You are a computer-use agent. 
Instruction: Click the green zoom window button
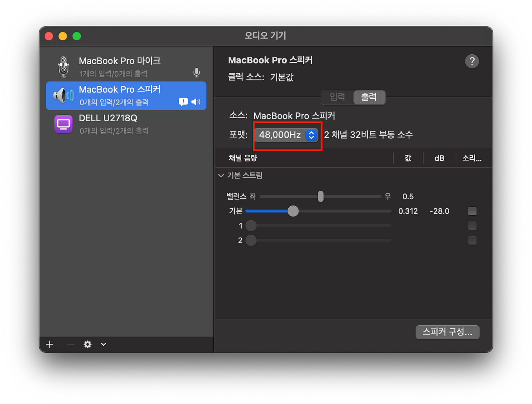77,36
